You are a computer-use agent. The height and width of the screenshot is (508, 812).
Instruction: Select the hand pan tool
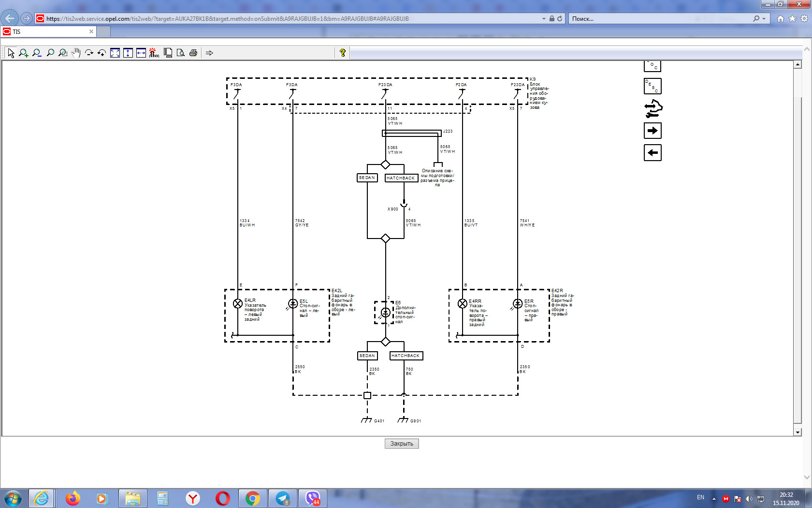coord(76,53)
